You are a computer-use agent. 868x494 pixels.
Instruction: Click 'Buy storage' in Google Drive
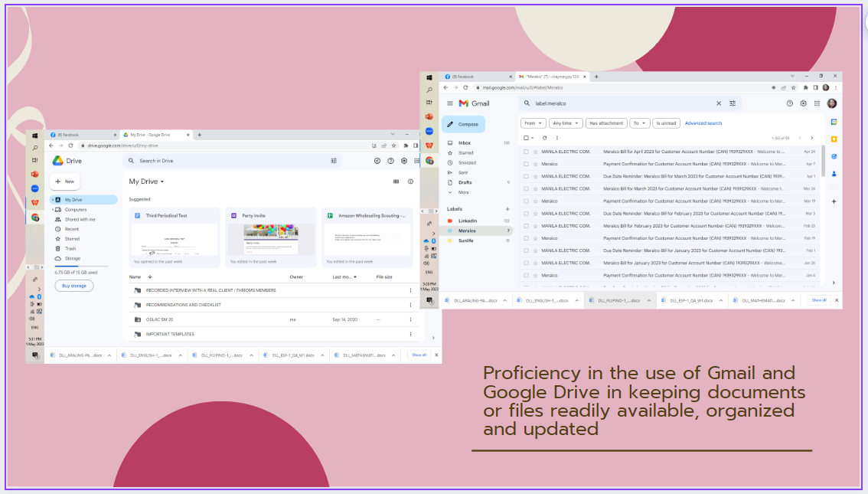pyautogui.click(x=74, y=286)
